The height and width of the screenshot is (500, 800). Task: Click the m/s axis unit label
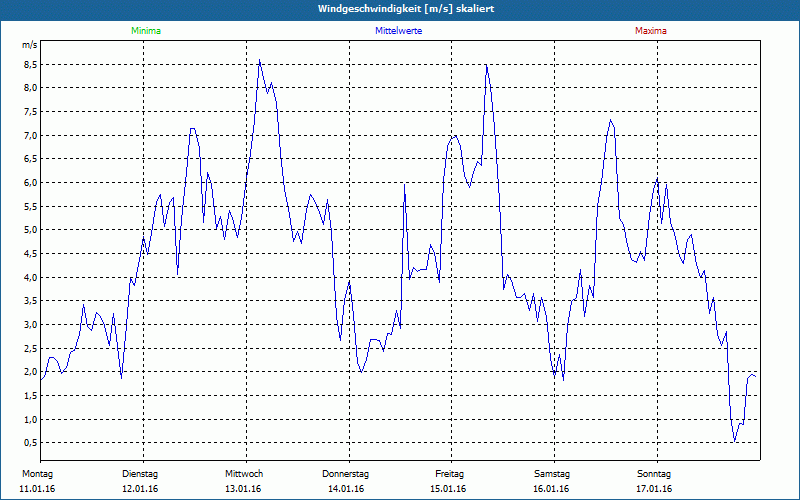tap(30, 45)
